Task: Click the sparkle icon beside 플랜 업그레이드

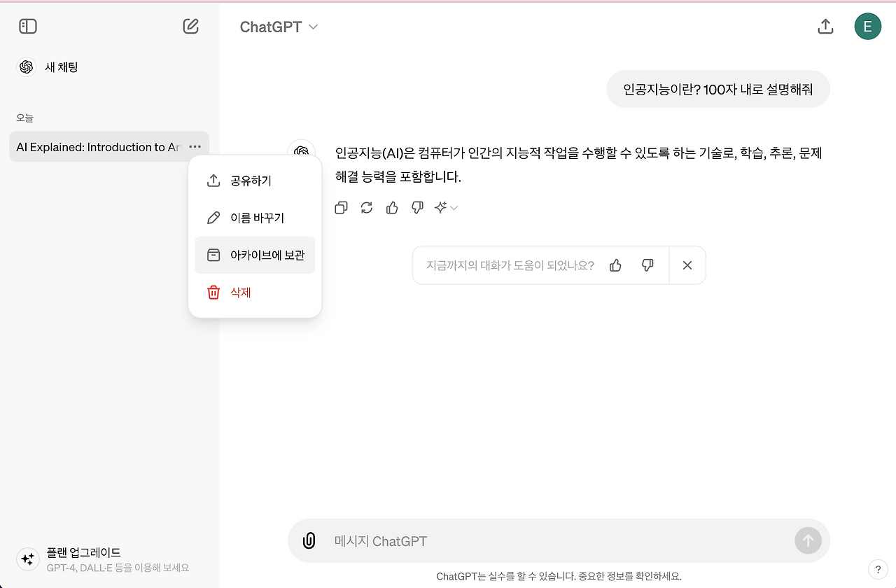Action: click(27, 559)
